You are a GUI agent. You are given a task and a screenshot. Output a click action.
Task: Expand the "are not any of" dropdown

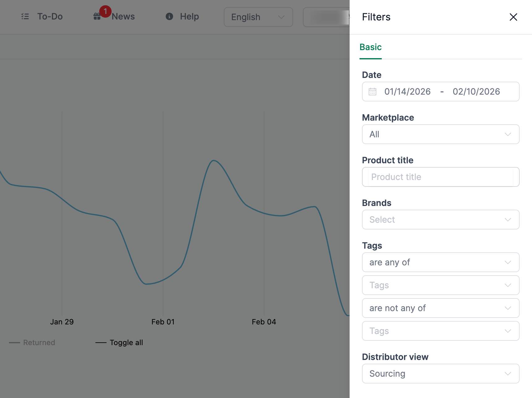pos(440,308)
